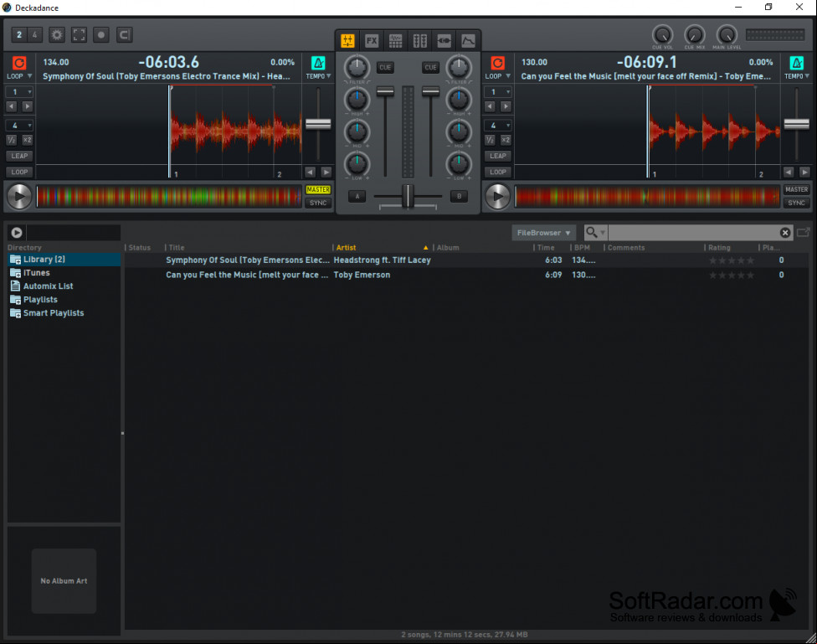The width and height of the screenshot is (817, 644).
Task: Nudge right deck tempo up arrow
Action: pyautogui.click(x=804, y=172)
